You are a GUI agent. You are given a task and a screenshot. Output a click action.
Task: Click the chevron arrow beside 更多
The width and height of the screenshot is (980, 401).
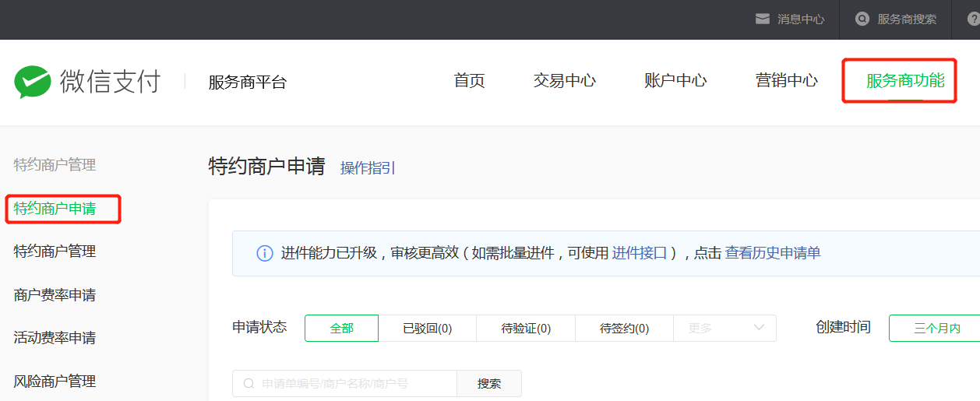pyautogui.click(x=759, y=328)
